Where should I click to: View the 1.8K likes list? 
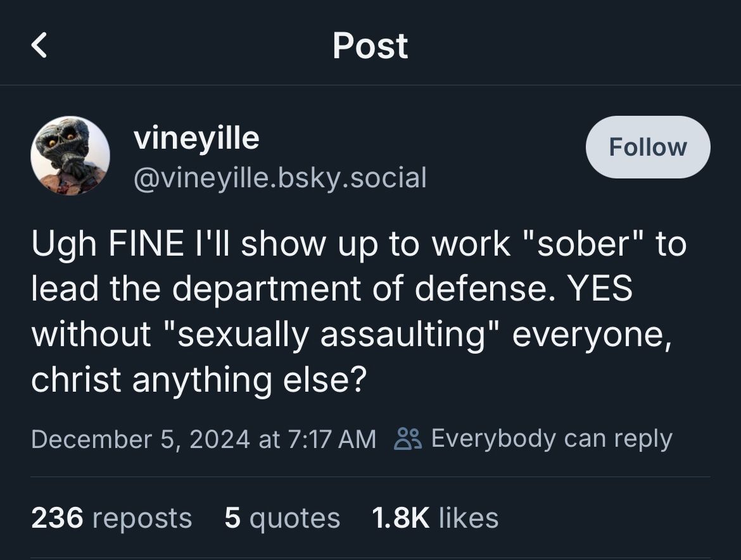click(434, 518)
